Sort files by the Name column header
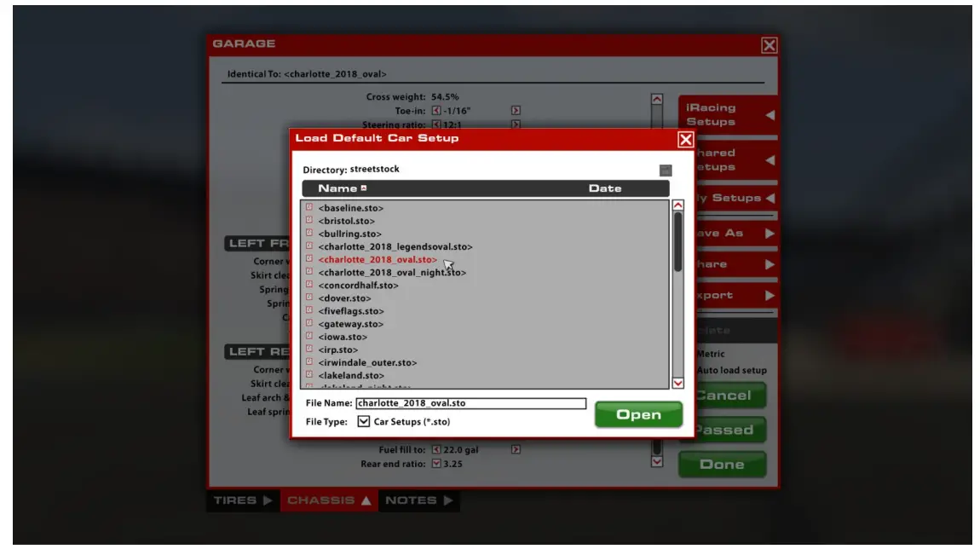The width and height of the screenshot is (980, 549). pos(337,188)
